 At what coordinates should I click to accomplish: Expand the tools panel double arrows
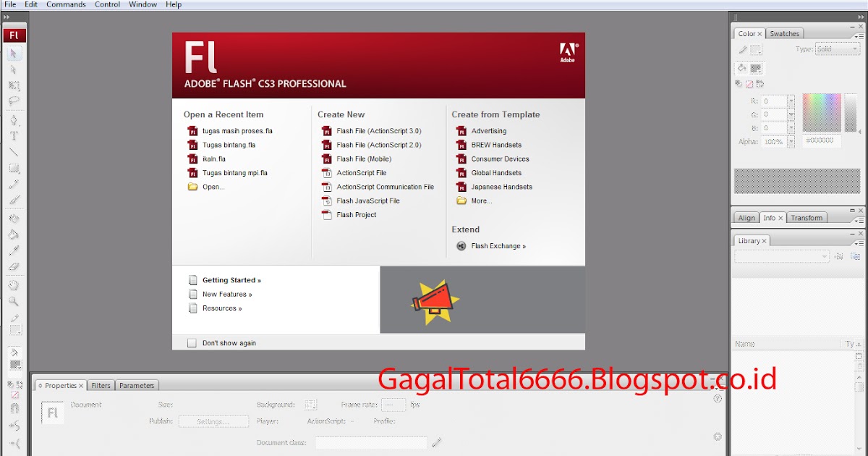pyautogui.click(x=7, y=17)
